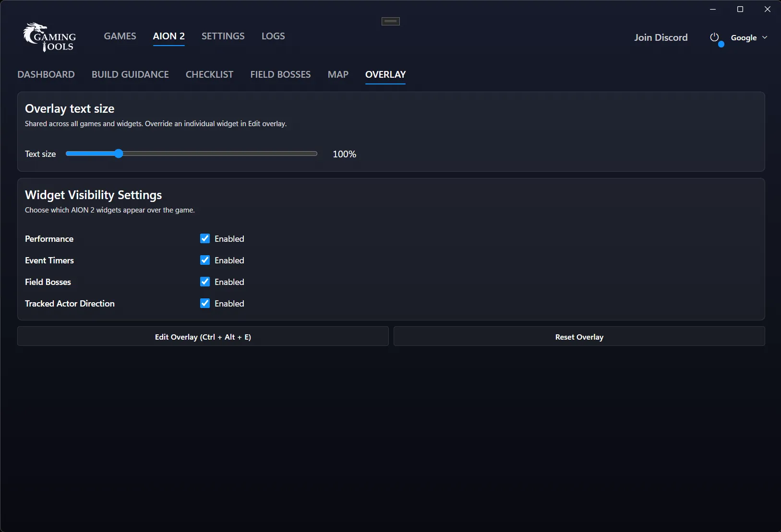The height and width of the screenshot is (532, 781).
Task: Toggle the Performance widget checkbox
Action: coord(205,238)
